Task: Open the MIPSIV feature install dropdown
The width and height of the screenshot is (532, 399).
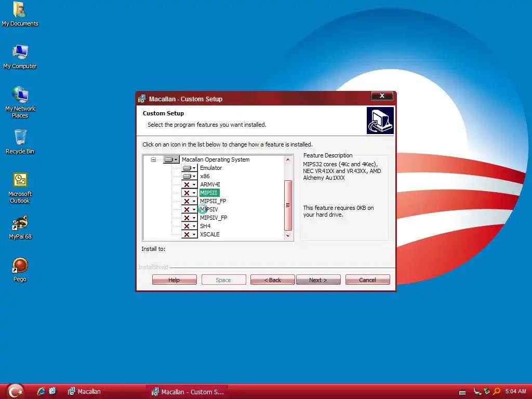Action: (x=189, y=210)
